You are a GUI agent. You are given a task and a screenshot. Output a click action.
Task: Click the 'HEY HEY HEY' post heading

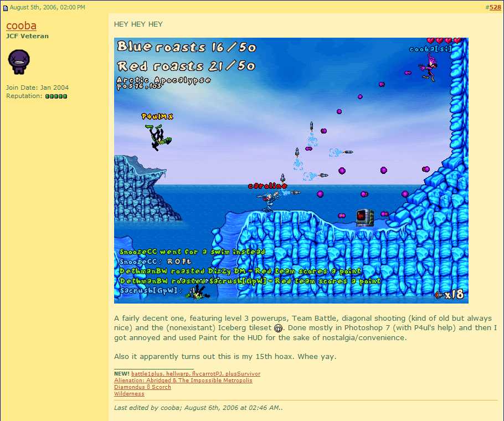pos(138,24)
